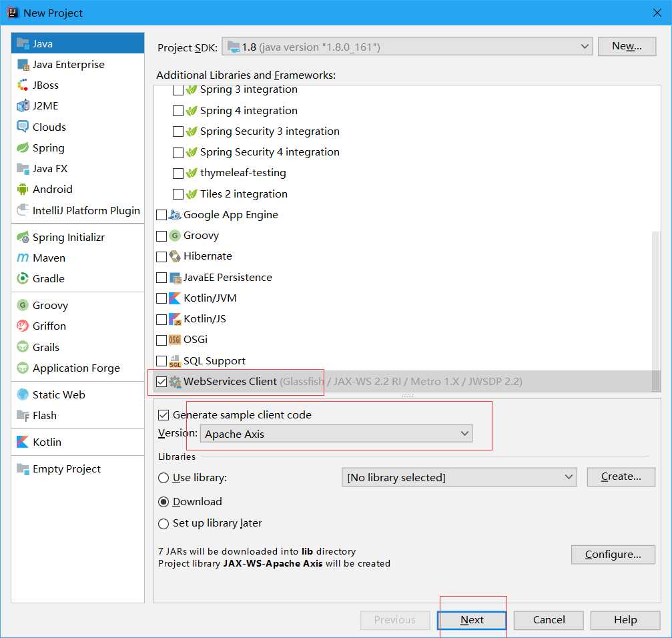Image resolution: width=672 pixels, height=638 pixels.
Task: Uncheck the WebServices Client checkbox
Action: tap(161, 381)
